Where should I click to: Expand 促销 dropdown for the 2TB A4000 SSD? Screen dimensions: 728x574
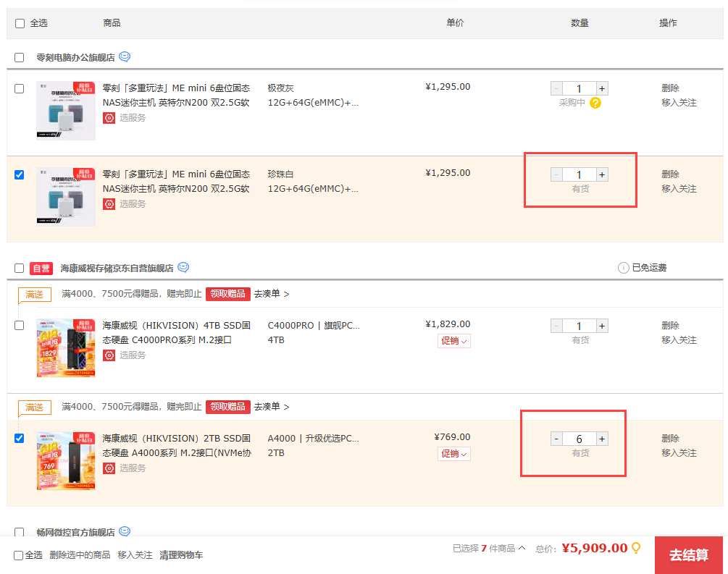click(x=454, y=454)
